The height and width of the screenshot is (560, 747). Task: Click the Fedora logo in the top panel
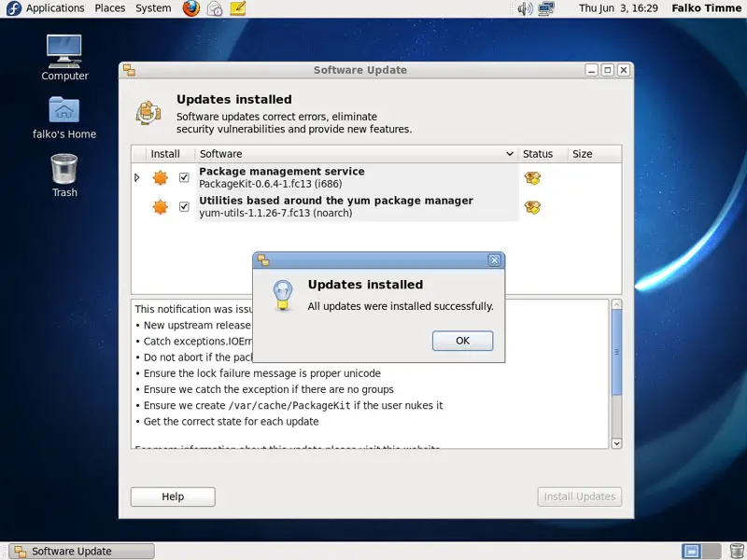pos(13,8)
